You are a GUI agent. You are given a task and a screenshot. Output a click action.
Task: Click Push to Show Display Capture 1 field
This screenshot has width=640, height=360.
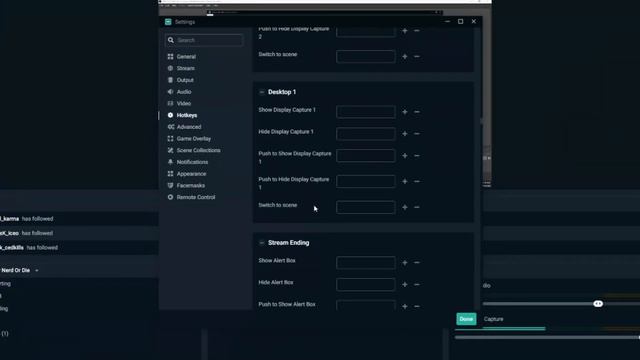pos(366,156)
